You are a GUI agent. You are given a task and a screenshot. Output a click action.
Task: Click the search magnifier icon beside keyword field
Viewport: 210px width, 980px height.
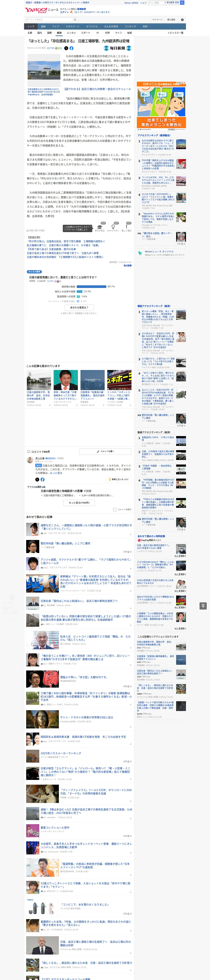75,20
